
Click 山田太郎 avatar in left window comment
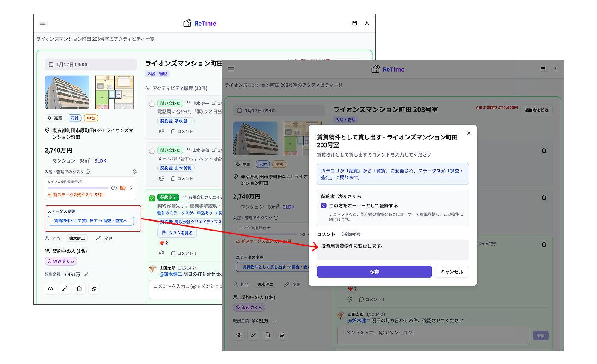153,269
